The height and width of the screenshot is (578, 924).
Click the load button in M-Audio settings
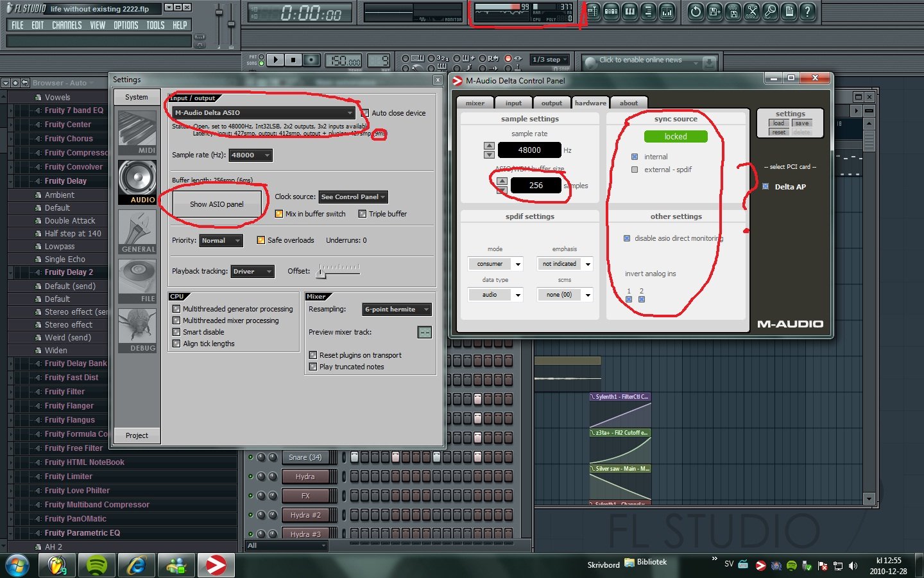[778, 123]
